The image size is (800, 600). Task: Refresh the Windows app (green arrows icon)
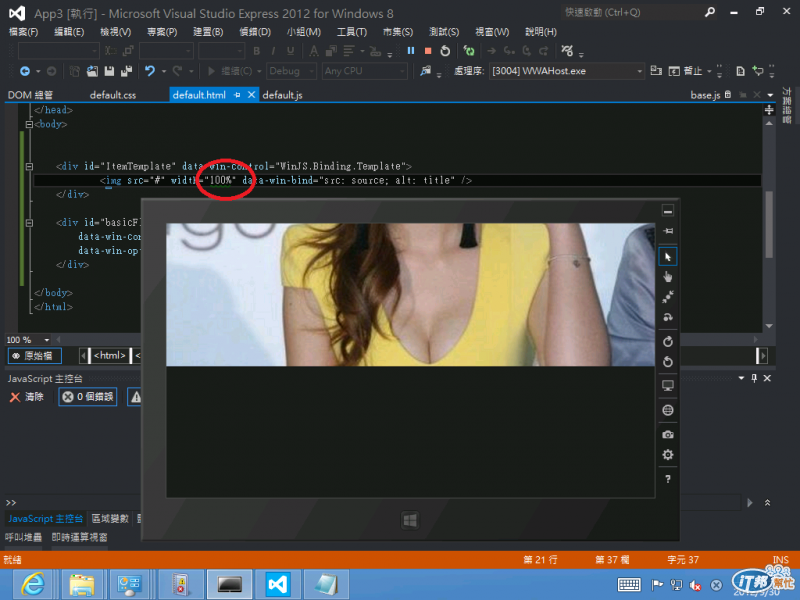(x=469, y=51)
